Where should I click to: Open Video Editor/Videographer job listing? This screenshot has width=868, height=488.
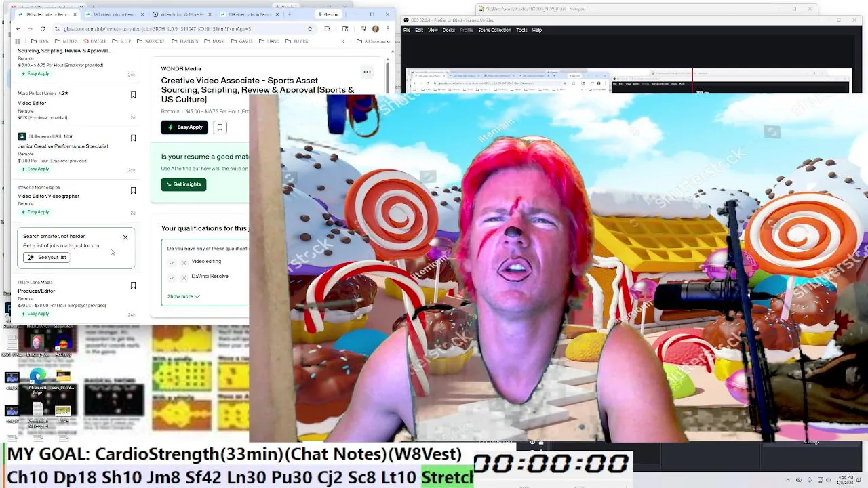click(x=48, y=196)
